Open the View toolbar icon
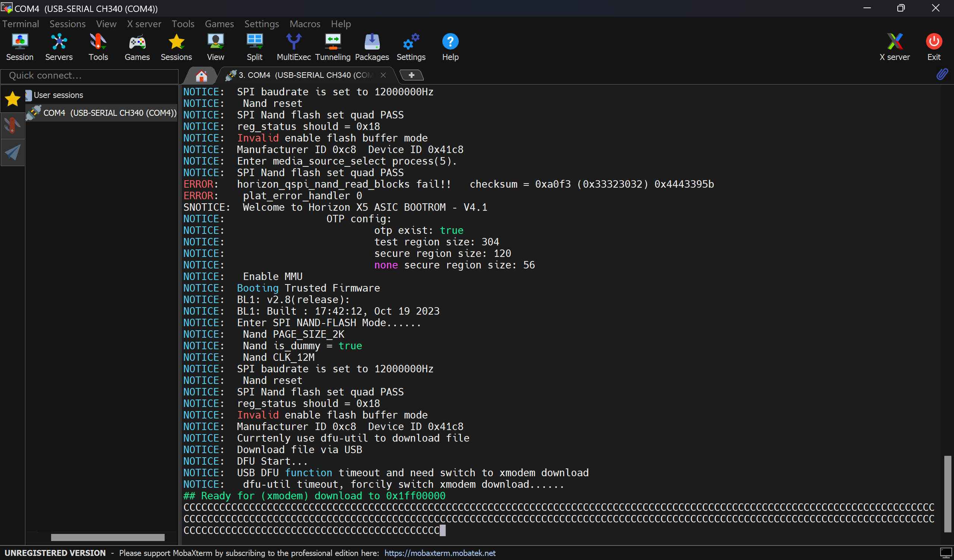This screenshot has width=954, height=560. 215,47
